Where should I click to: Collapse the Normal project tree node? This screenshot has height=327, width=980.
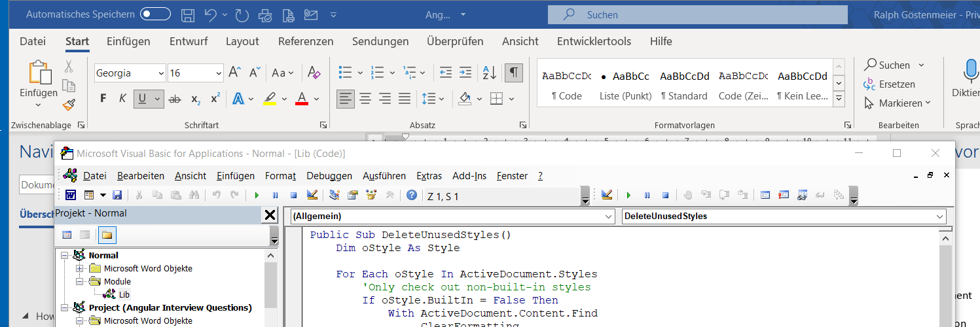pyautogui.click(x=64, y=256)
